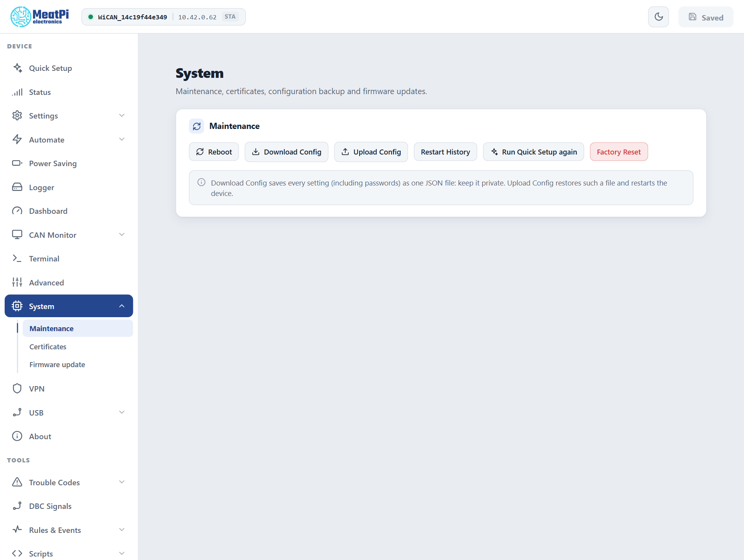Select the Maintenance submenu item
This screenshot has height=560, width=744.
click(77, 328)
